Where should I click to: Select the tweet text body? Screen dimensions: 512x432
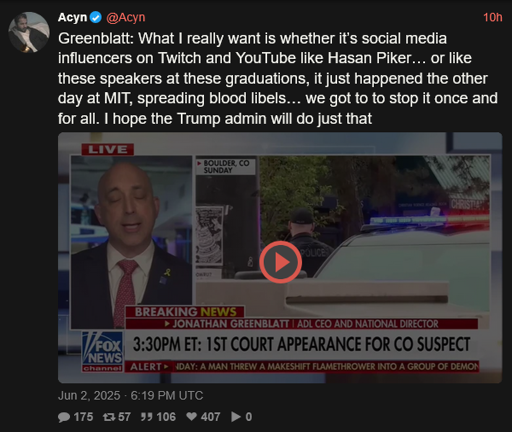pos(278,78)
